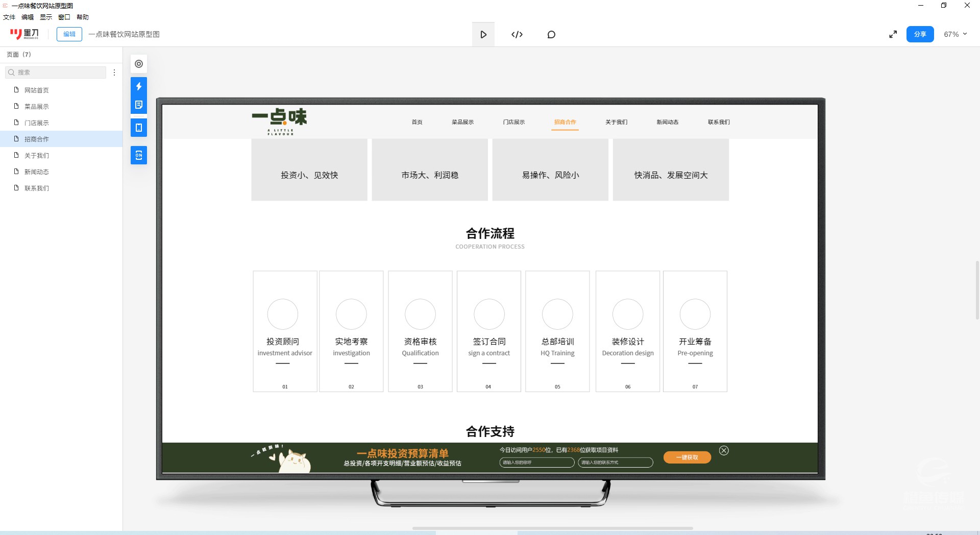Image resolution: width=980 pixels, height=535 pixels.
Task: Click 门店展示 in prototype navigation
Action: [513, 122]
